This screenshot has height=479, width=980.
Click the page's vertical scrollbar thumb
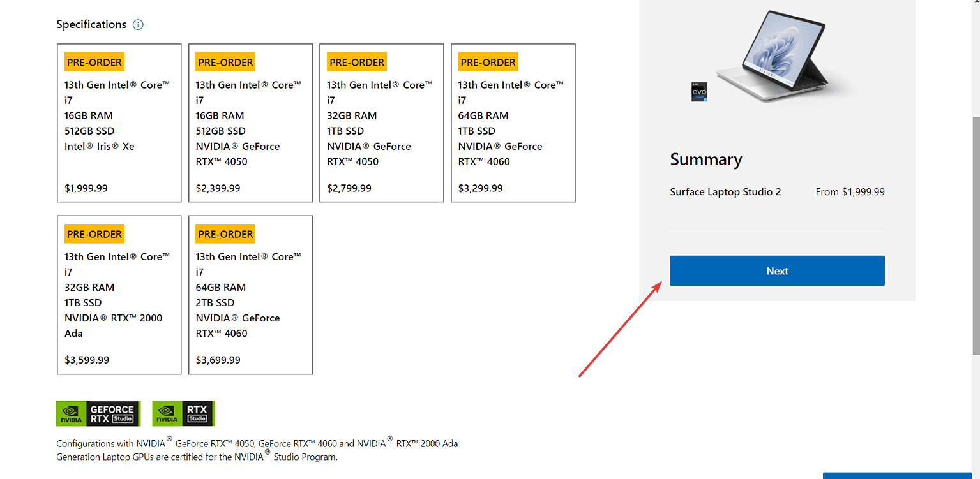point(976,236)
